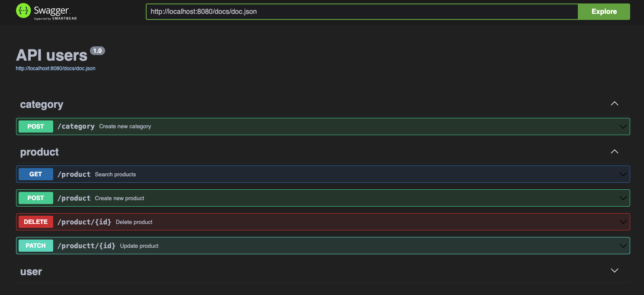Screen dimensions: 644x295
Task: Click the /product path in Create new product row
Action: pos(74,198)
